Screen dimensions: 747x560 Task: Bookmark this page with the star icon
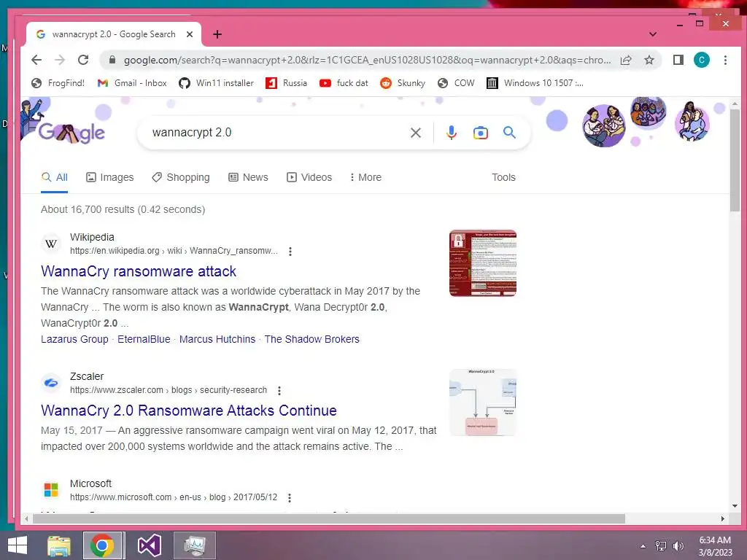649,60
